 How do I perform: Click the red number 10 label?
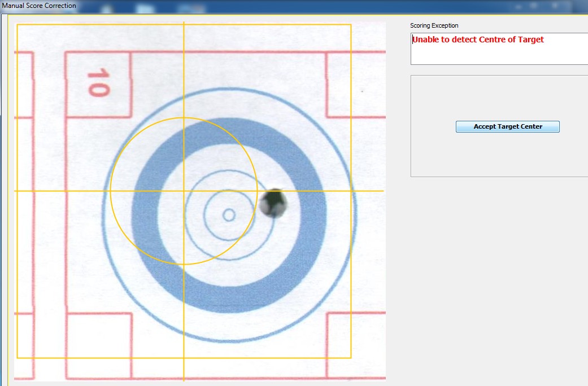pyautogui.click(x=98, y=82)
